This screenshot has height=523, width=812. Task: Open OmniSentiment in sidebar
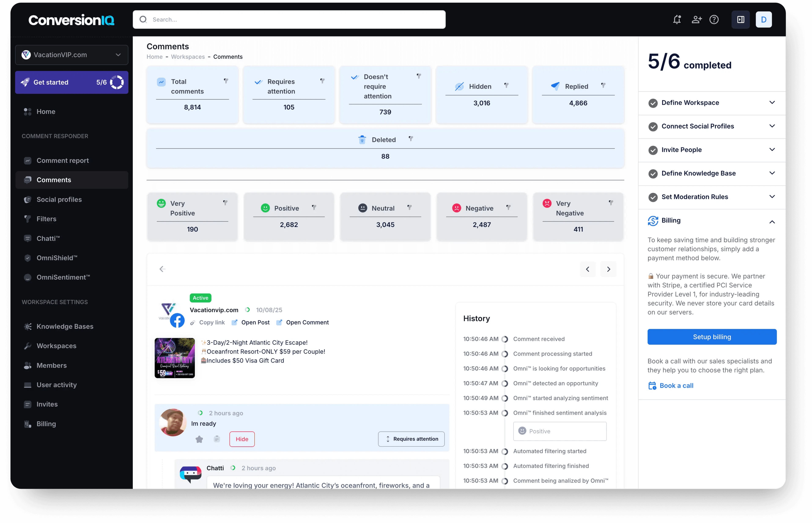coord(63,277)
